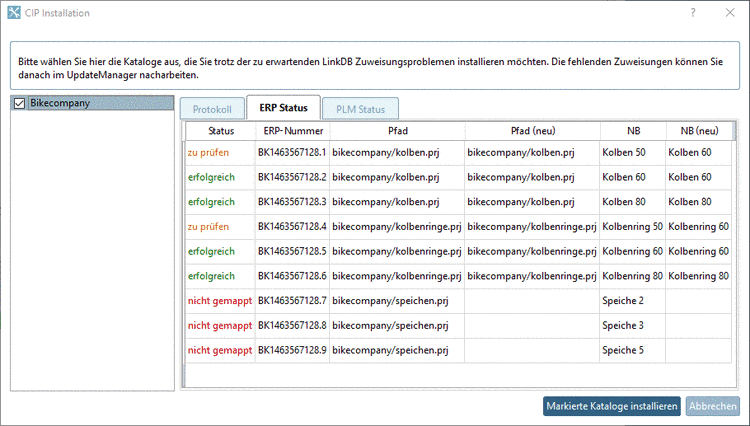Switch to the Protokoll tab

click(212, 109)
